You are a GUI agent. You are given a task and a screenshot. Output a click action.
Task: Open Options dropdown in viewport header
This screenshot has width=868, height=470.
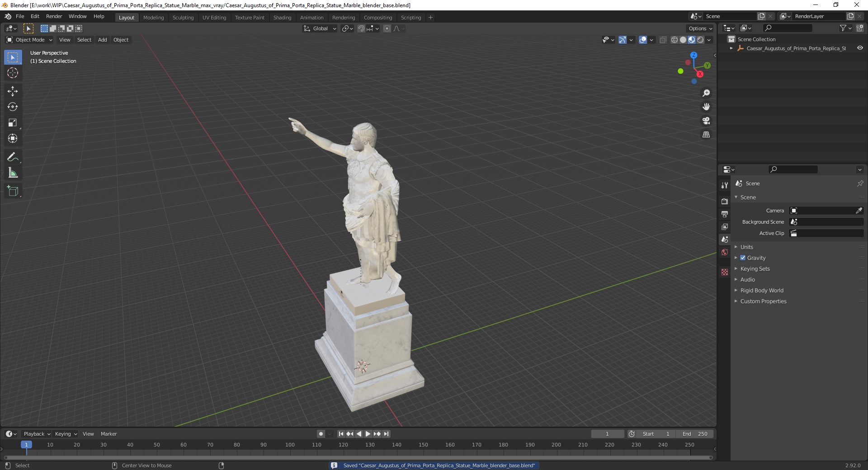(700, 28)
